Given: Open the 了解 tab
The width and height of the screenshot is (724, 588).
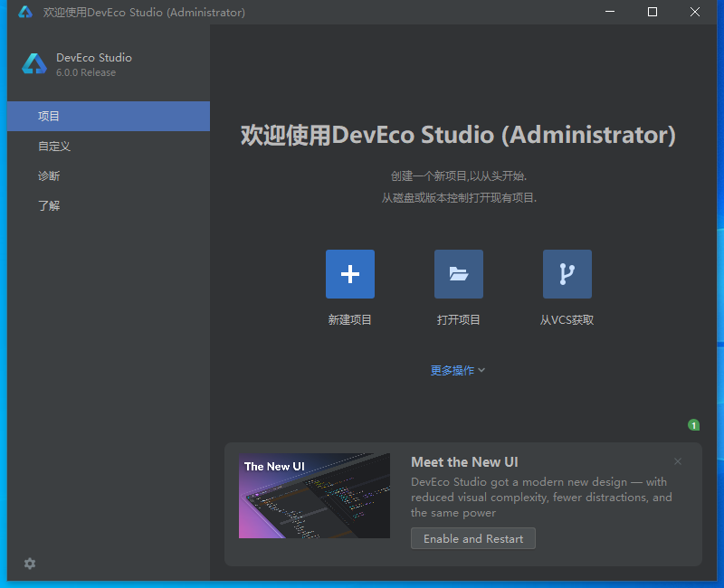Looking at the screenshot, I should (109, 206).
